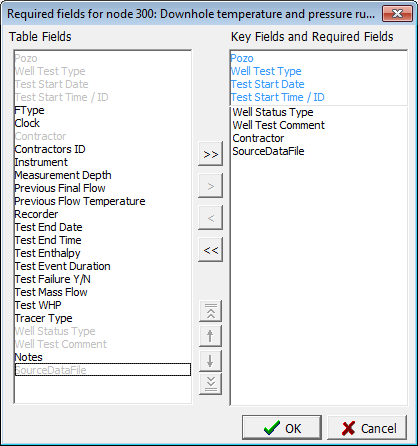Click the remove selected field (<) button
The image size is (418, 446).
click(210, 218)
